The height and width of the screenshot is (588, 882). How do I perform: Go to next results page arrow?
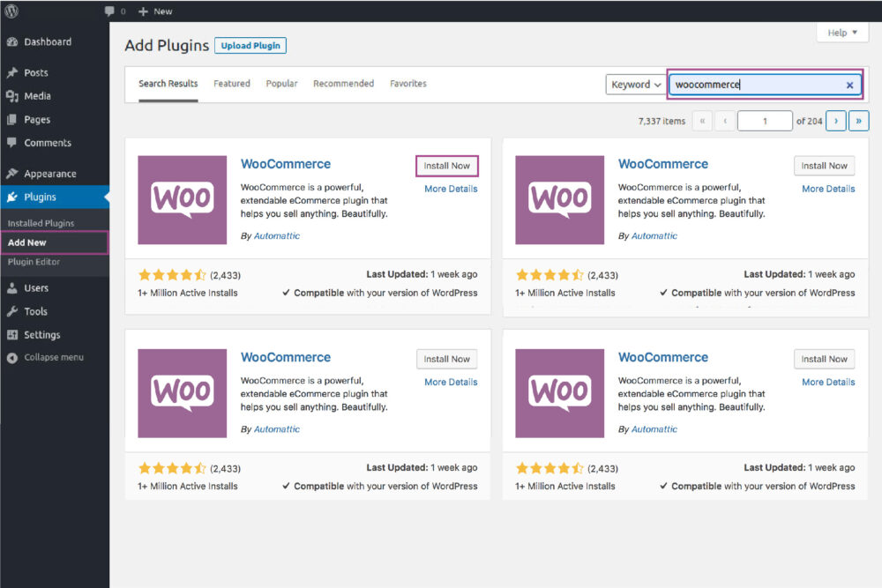(836, 121)
